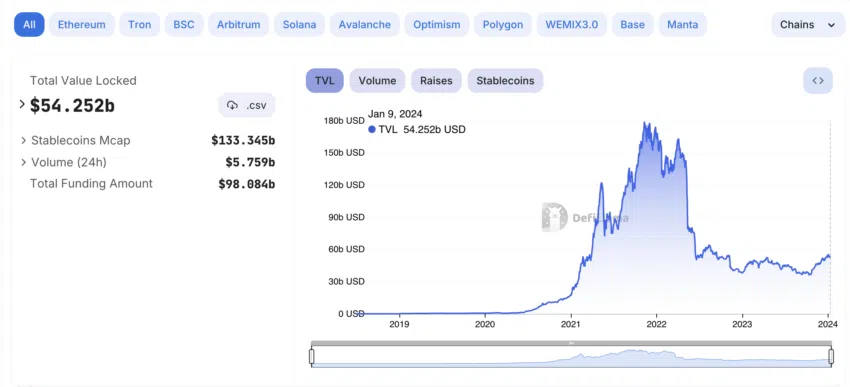Click the chart peak near 2022

pos(645,123)
